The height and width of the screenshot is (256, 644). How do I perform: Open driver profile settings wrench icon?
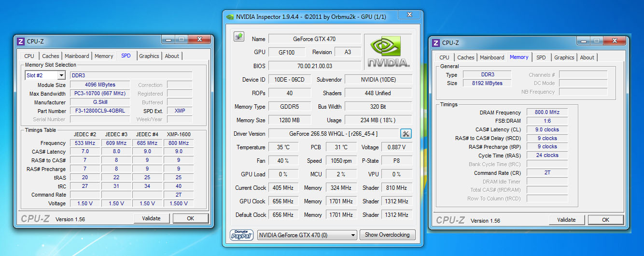point(406,133)
